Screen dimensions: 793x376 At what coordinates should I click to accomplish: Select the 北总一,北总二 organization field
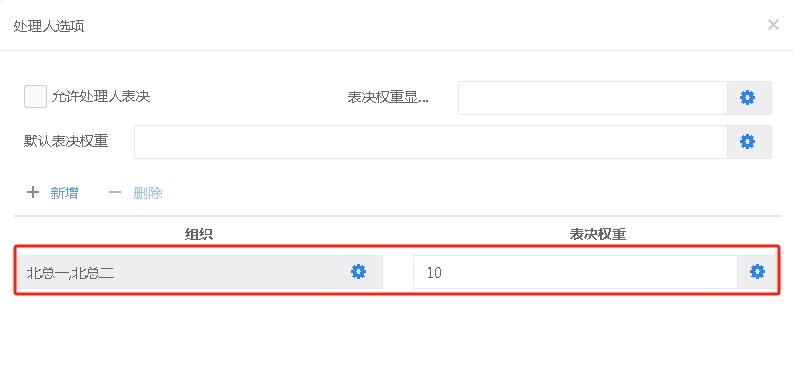pos(177,272)
